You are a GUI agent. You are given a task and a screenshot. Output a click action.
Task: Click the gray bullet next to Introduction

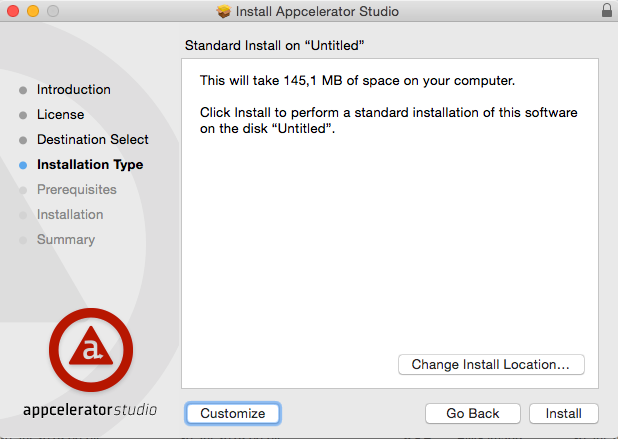pos(23,90)
